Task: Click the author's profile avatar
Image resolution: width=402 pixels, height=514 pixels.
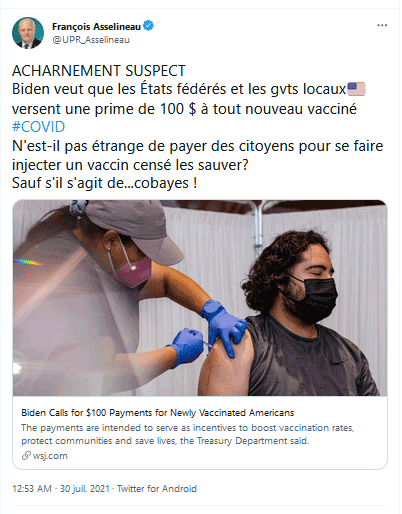Action: (28, 33)
